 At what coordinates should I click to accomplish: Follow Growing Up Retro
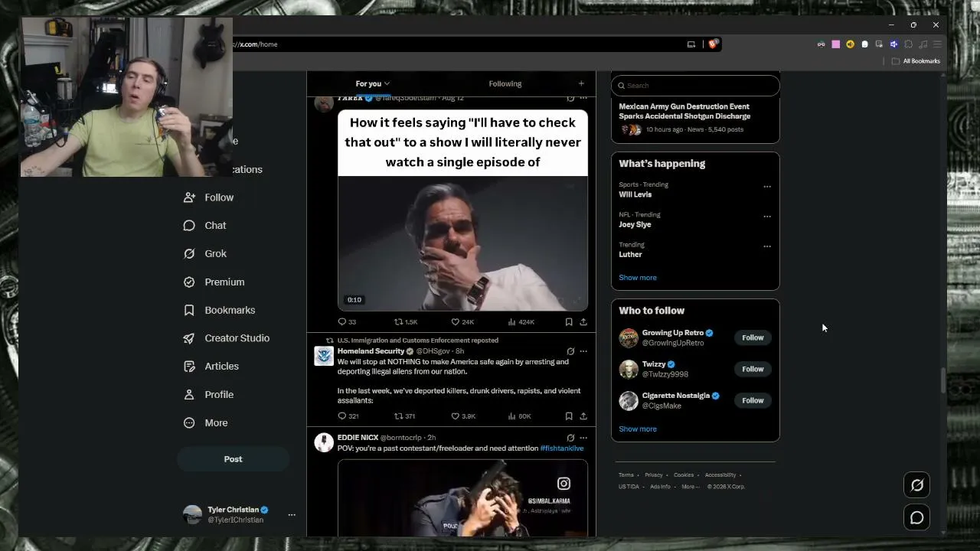(753, 337)
